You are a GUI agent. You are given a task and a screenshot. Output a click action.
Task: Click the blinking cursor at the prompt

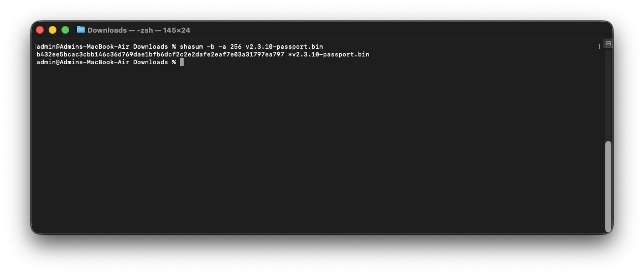tap(181, 62)
